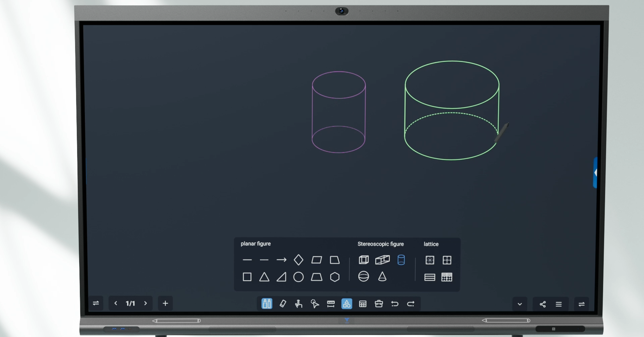Image resolution: width=644 pixels, height=337 pixels.
Task: Undo the last drawing action
Action: click(x=395, y=304)
